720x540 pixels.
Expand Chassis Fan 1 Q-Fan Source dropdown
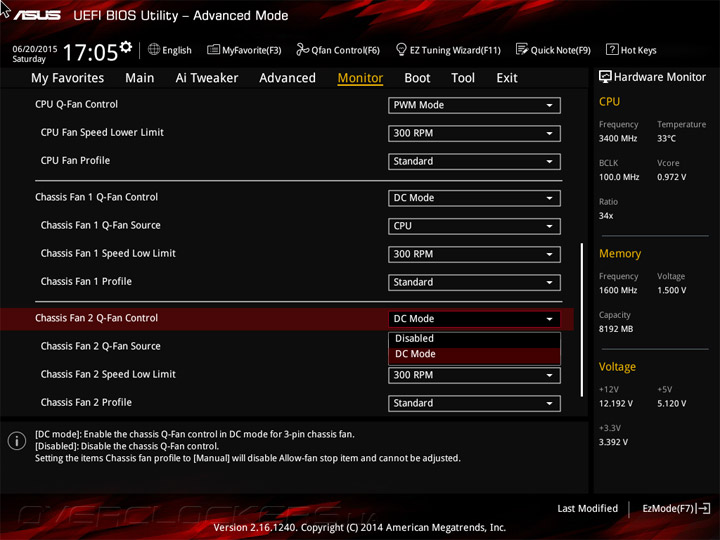474,226
